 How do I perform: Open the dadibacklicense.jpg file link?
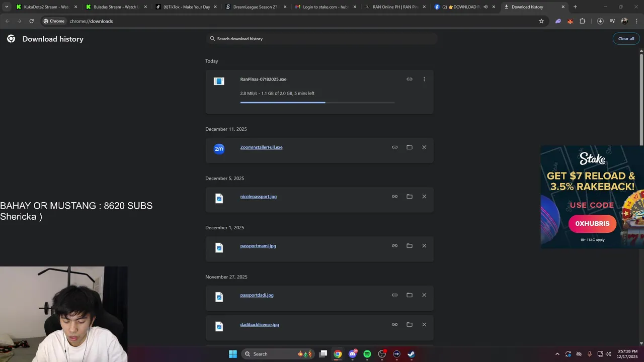(x=260, y=324)
